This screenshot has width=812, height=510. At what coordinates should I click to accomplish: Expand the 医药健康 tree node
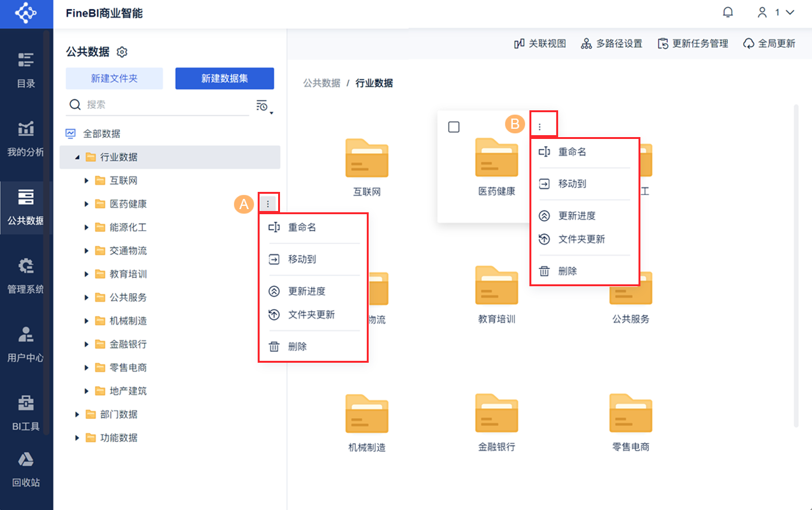tap(87, 204)
